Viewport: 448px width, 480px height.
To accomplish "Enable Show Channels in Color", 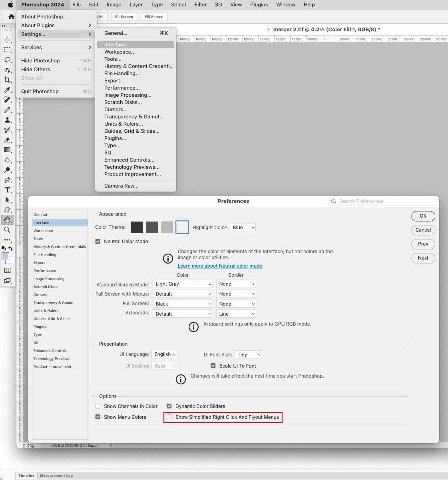I will click(98, 406).
